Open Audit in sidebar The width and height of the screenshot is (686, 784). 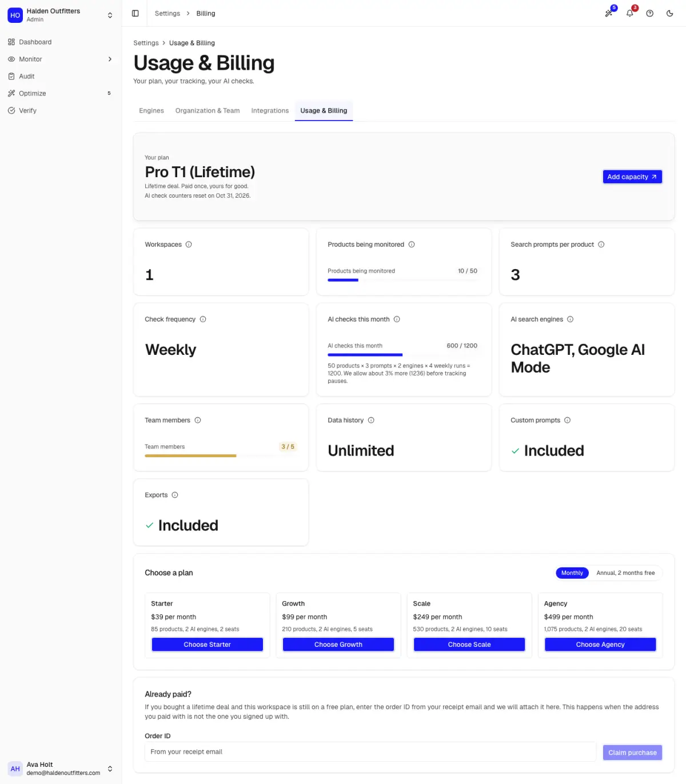click(x=60, y=76)
